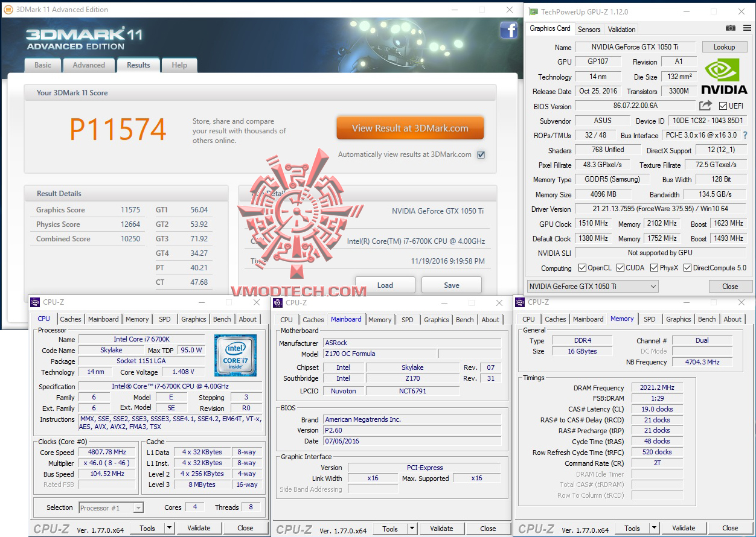The height and width of the screenshot is (537, 756).
Task: Toggle the CUDA computing checkbox
Action: (x=620, y=268)
